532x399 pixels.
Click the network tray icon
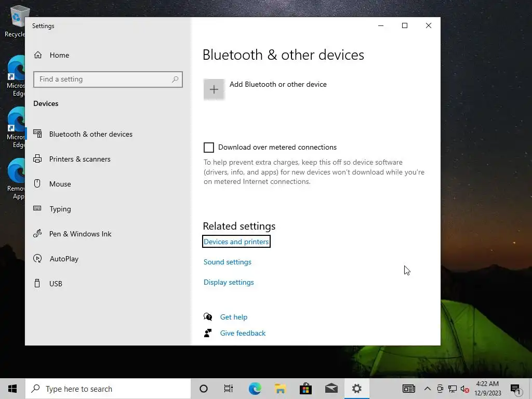453,389
